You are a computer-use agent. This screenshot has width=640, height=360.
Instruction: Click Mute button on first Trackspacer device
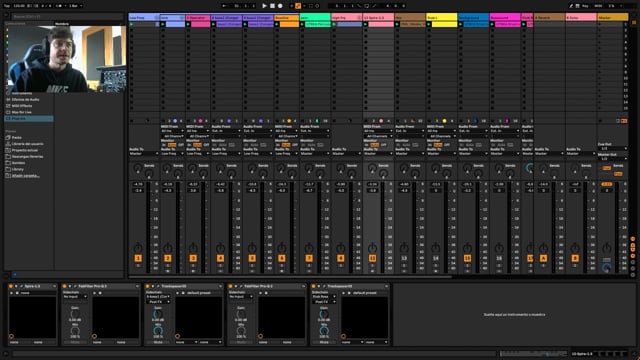tap(158, 342)
